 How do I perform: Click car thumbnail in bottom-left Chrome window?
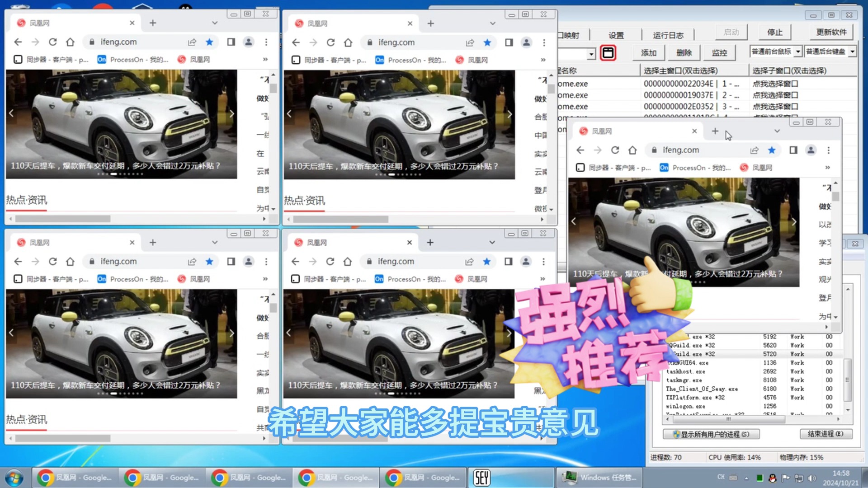(121, 343)
